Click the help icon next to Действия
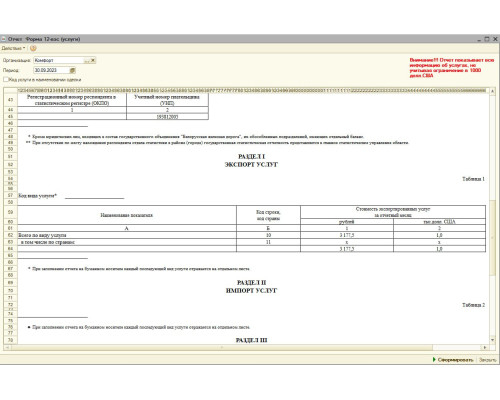500x400 pixels. click(33, 48)
